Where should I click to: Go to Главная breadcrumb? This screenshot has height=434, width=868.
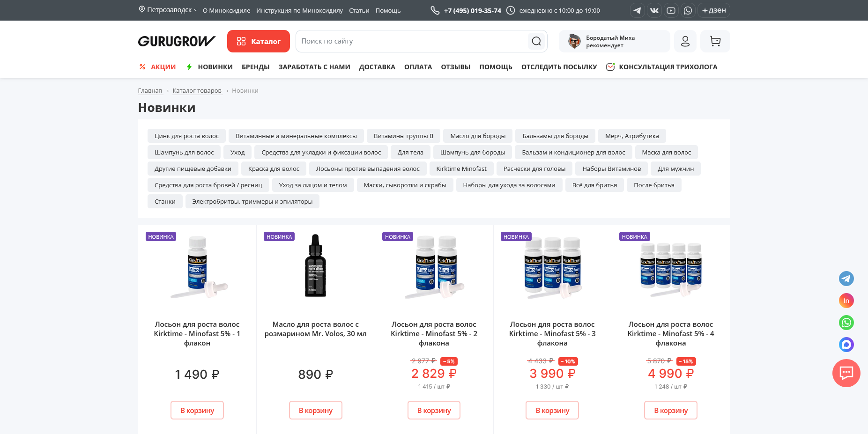150,91
